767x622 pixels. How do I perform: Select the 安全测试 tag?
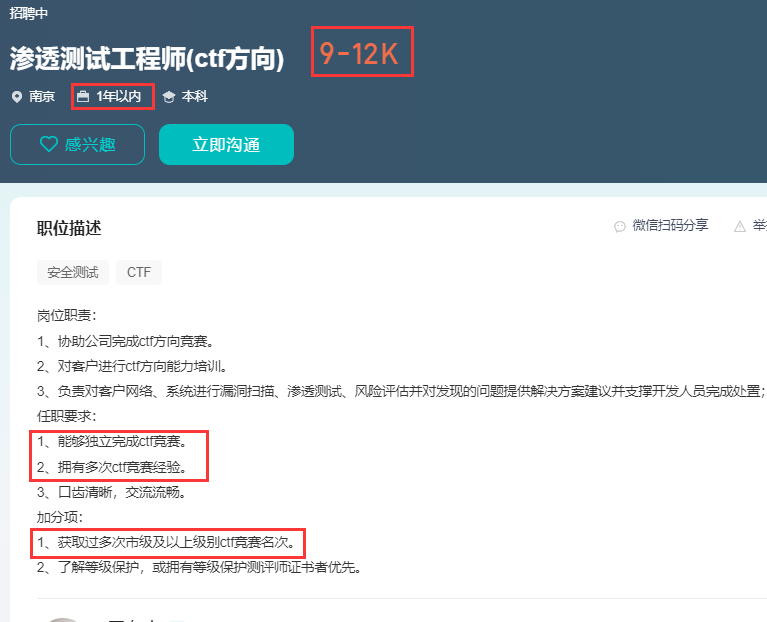[x=73, y=272]
